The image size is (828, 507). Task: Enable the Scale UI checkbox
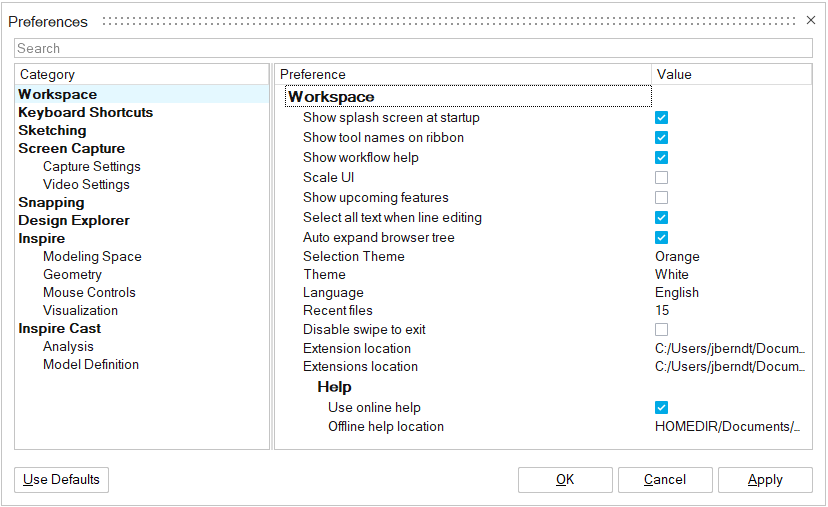click(x=661, y=178)
